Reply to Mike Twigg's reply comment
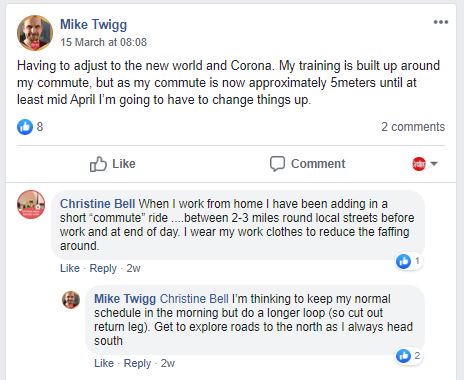This screenshot has height=380, width=464. coord(137,363)
